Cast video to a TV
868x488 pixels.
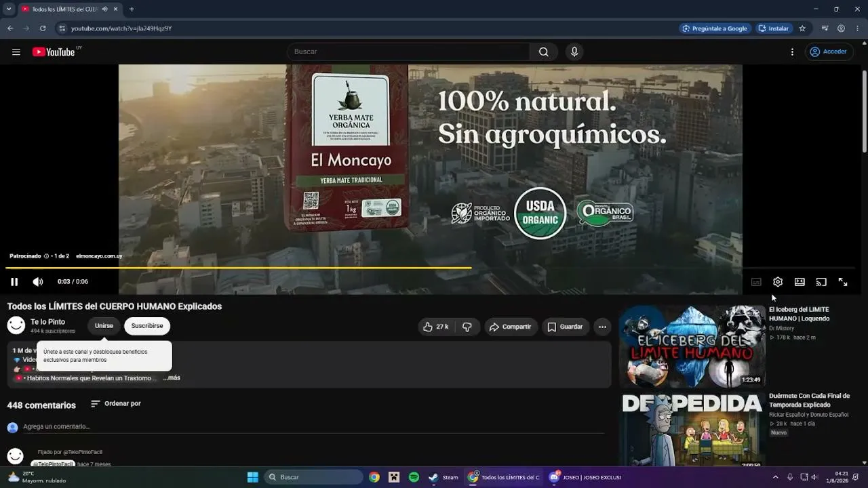821,282
